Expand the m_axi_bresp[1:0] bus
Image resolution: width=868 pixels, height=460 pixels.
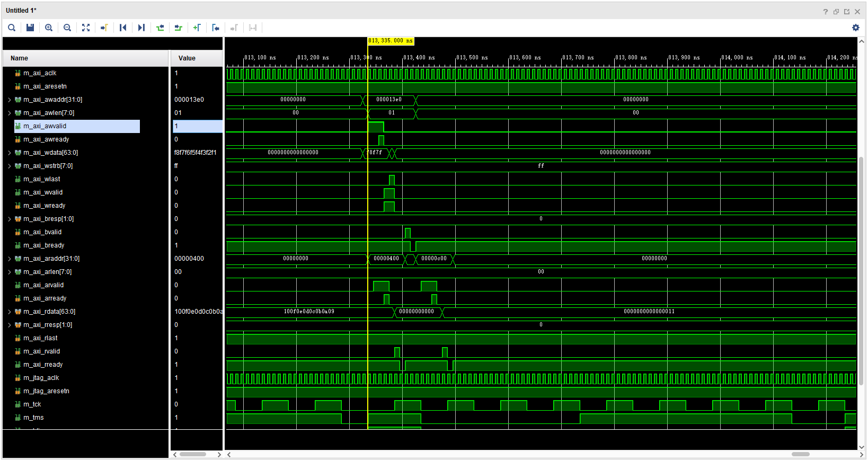point(9,219)
